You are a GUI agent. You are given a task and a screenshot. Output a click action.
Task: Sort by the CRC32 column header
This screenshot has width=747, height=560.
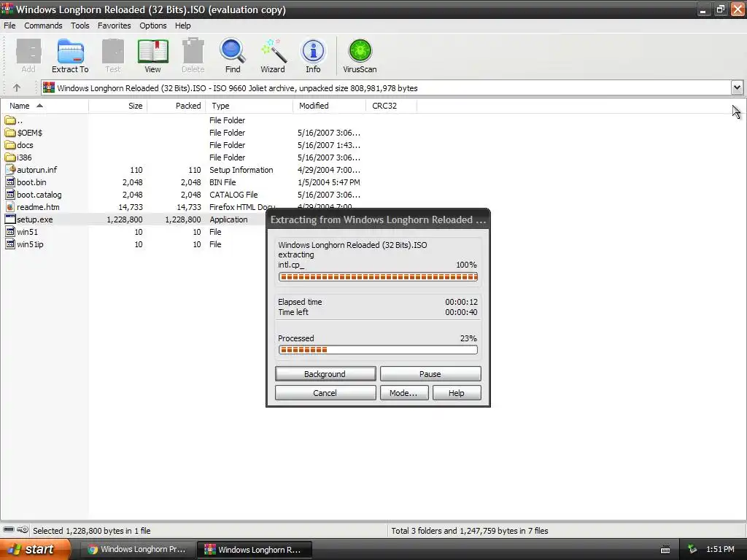pyautogui.click(x=391, y=106)
